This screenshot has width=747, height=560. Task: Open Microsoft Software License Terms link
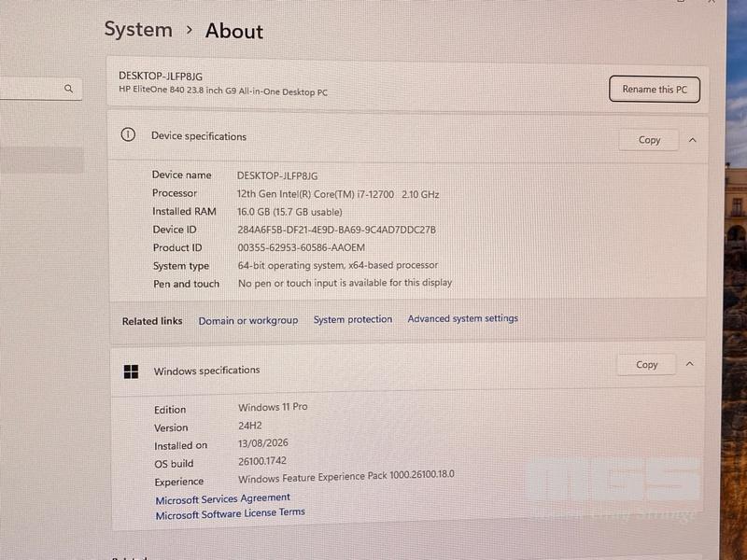[230, 514]
